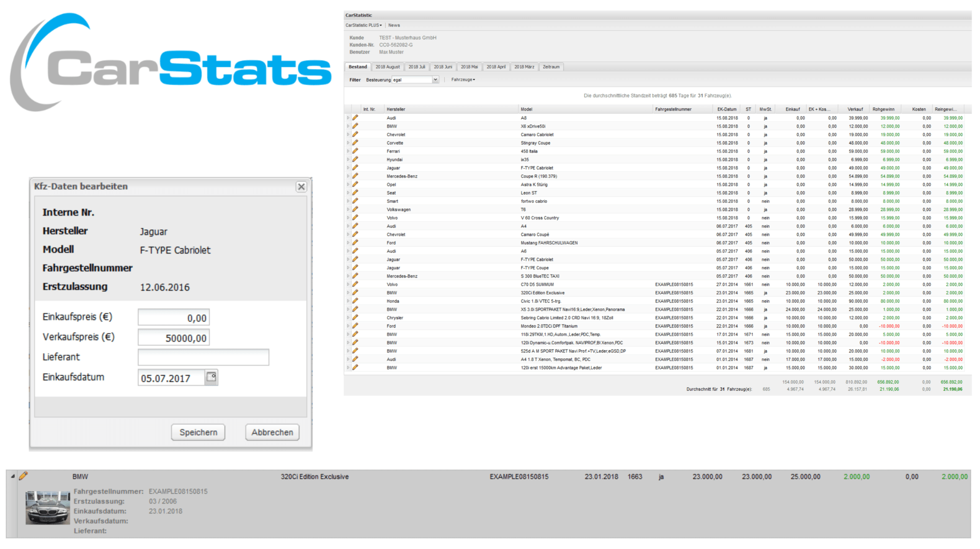Expand the BMW 118i row details
The width and height of the screenshot is (980, 549).
tap(348, 334)
